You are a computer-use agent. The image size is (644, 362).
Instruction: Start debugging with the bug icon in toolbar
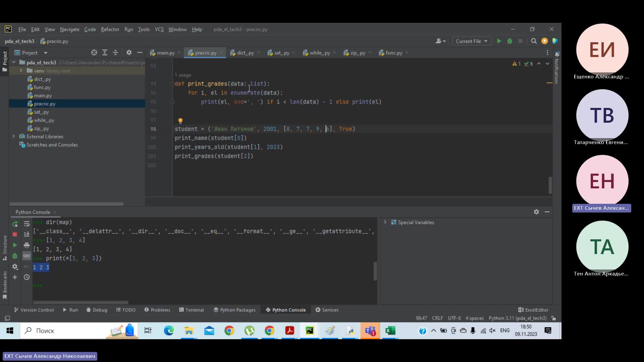(x=509, y=41)
